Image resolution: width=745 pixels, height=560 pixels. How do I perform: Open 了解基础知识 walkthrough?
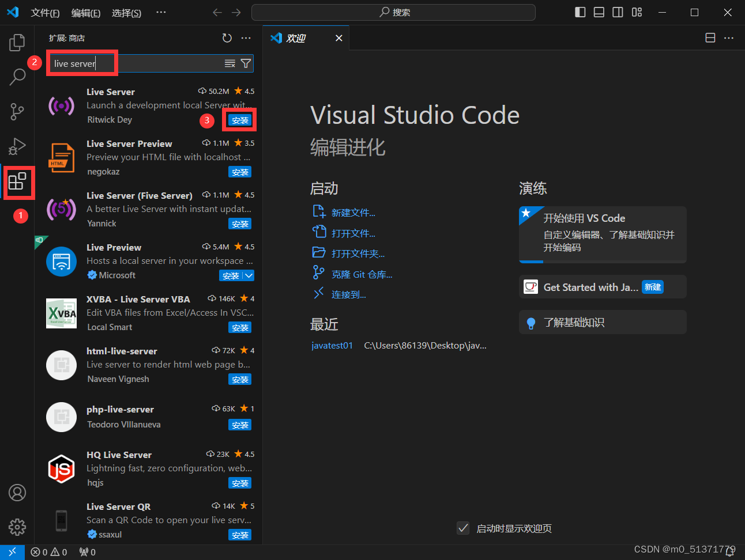[x=603, y=322]
